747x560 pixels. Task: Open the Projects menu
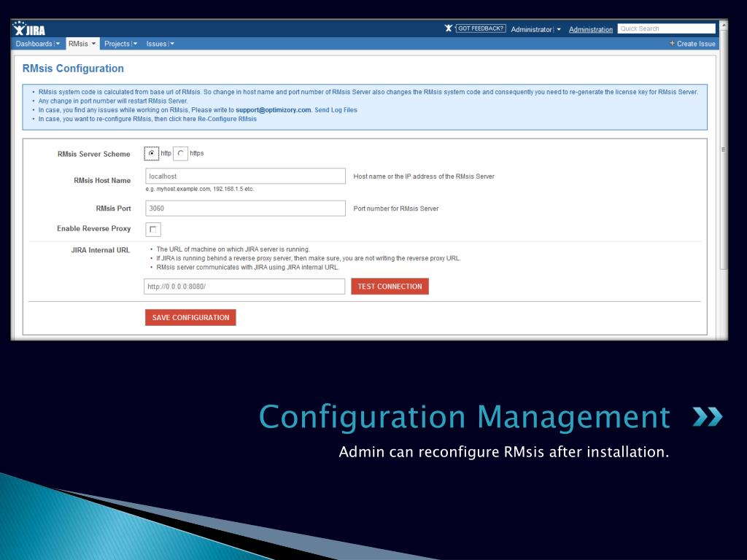120,44
